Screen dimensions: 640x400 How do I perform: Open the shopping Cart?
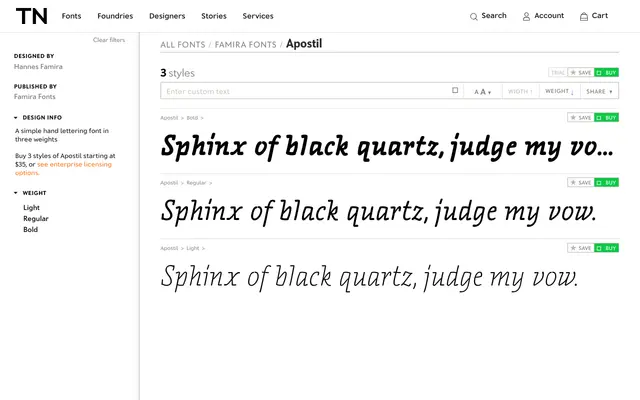pos(594,16)
